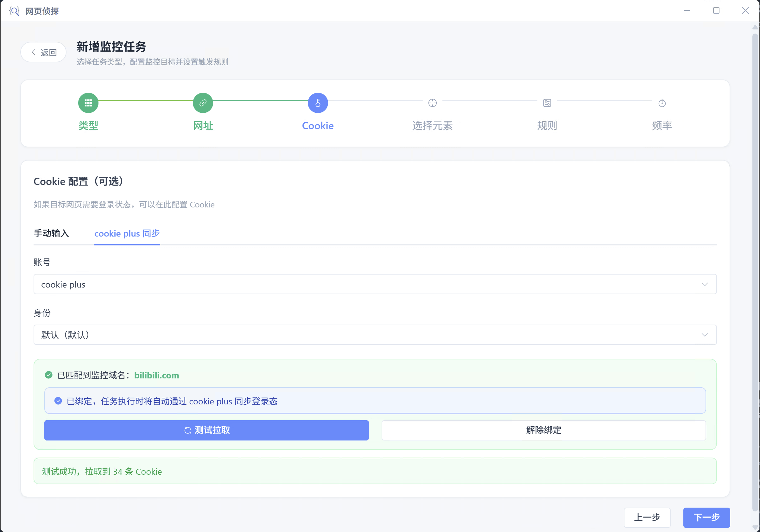
Task: Minimize the 网页侦探 window
Action: [x=687, y=11]
